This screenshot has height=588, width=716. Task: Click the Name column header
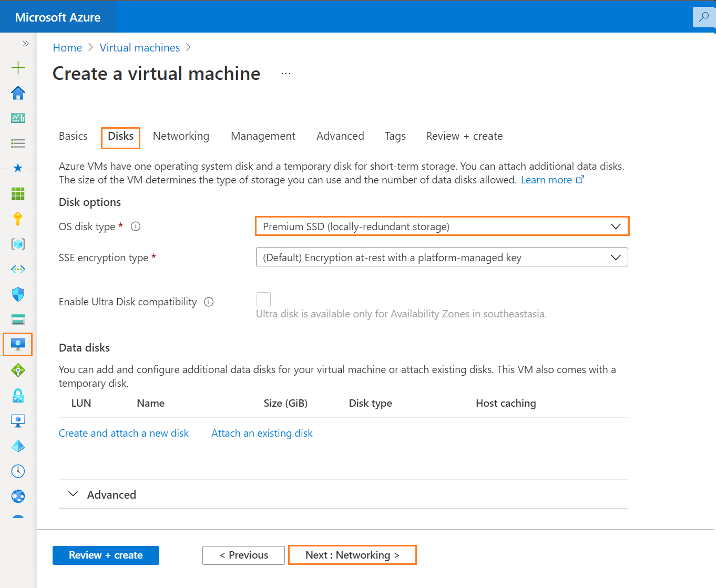click(150, 403)
